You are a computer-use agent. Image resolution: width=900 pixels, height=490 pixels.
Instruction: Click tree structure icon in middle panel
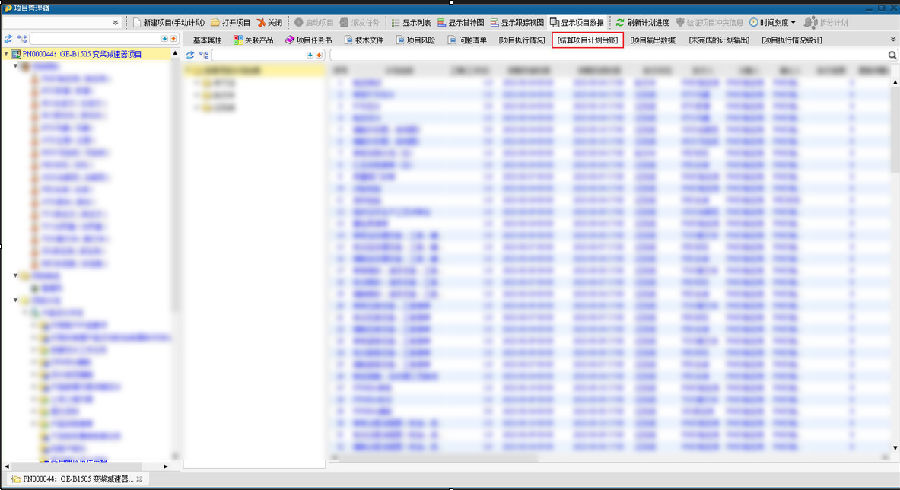(204, 55)
